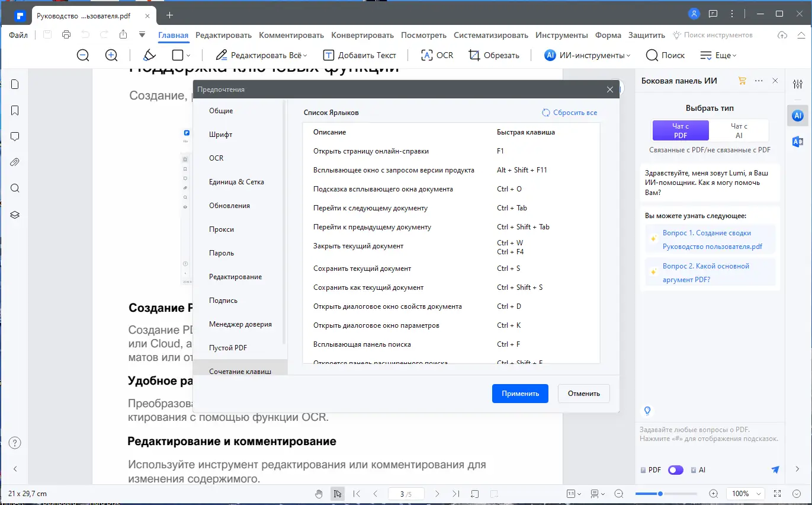Open the Translate panel icon on right edge
Image resolution: width=812 pixels, height=505 pixels.
[798, 141]
